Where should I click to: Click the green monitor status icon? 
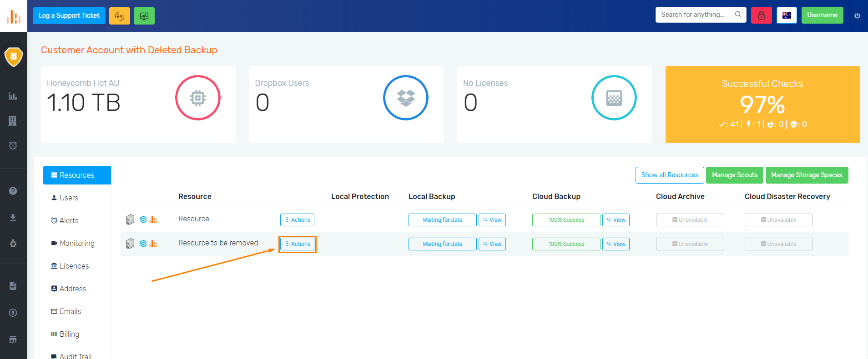point(144,16)
